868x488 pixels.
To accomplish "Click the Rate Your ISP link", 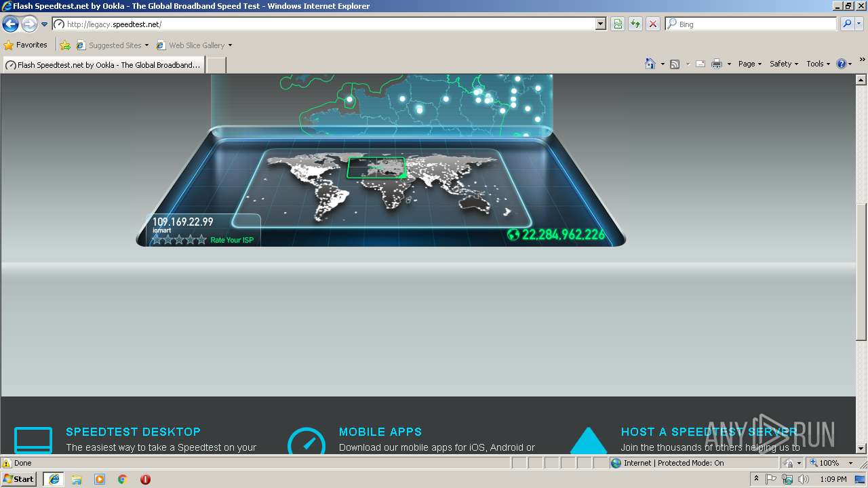I will 232,240.
